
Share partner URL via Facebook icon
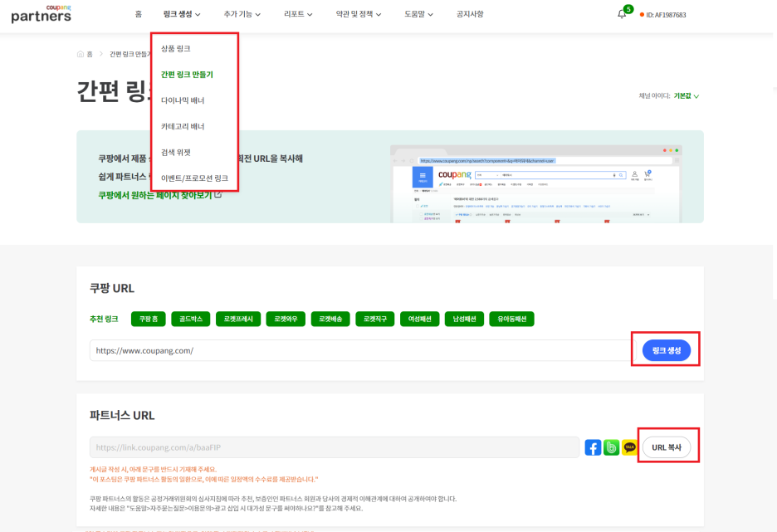[x=593, y=447]
